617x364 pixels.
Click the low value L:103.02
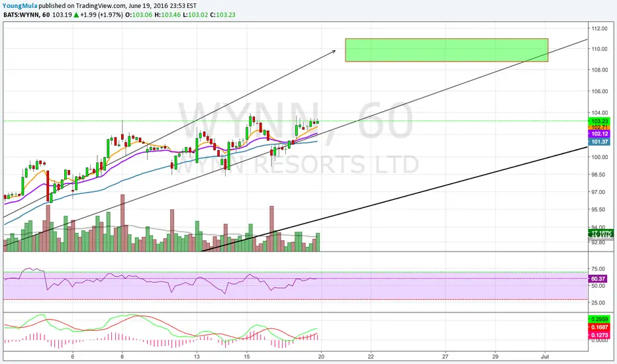[x=195, y=15]
